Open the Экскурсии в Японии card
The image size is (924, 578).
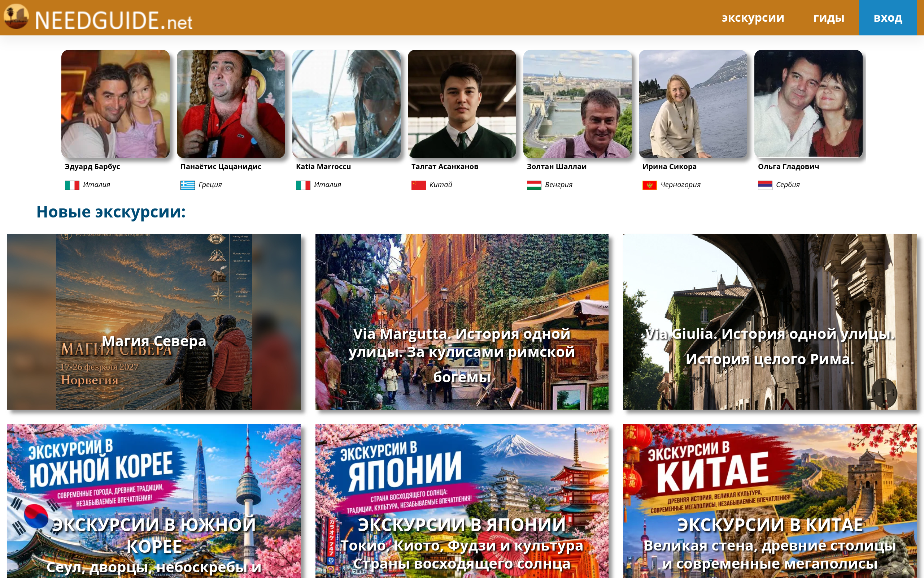click(462, 501)
